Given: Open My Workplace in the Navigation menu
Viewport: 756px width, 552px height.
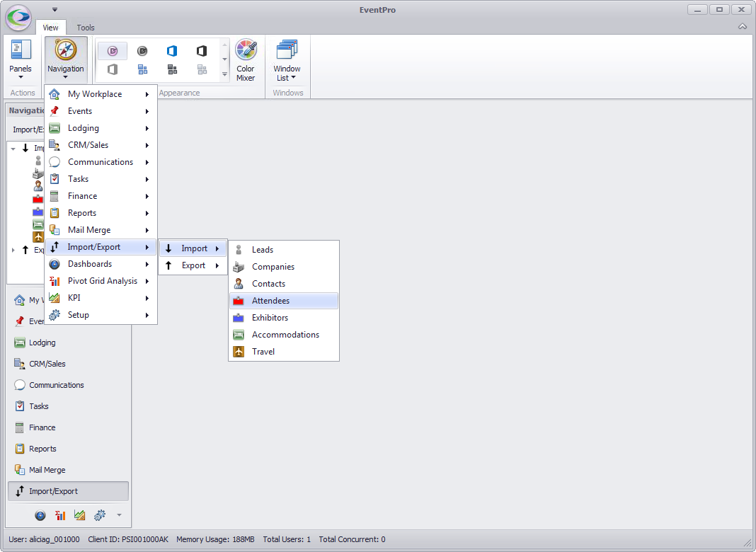Looking at the screenshot, I should click(x=101, y=94).
